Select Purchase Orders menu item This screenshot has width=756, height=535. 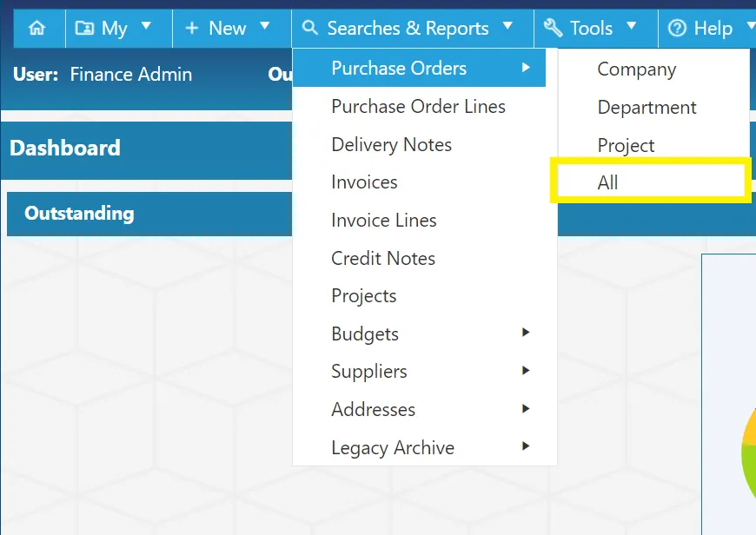(419, 68)
